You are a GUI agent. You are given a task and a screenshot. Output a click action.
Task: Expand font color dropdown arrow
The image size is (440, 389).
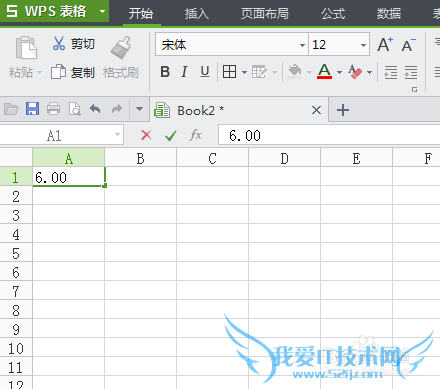[x=339, y=72]
